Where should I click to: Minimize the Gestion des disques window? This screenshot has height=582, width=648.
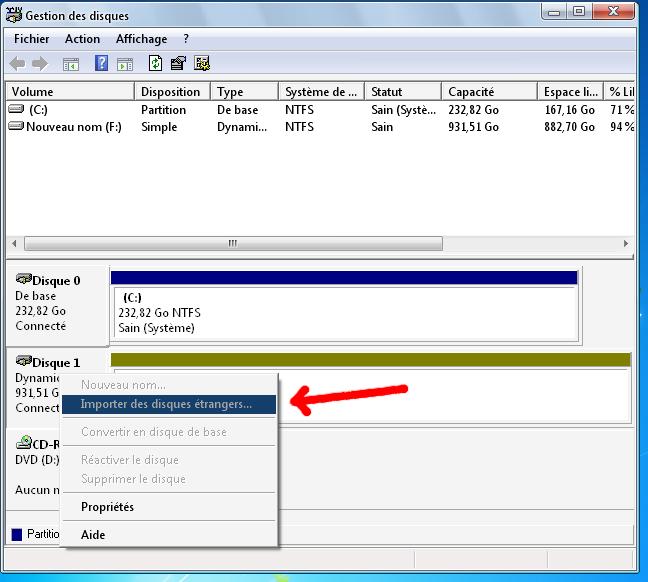coord(554,12)
